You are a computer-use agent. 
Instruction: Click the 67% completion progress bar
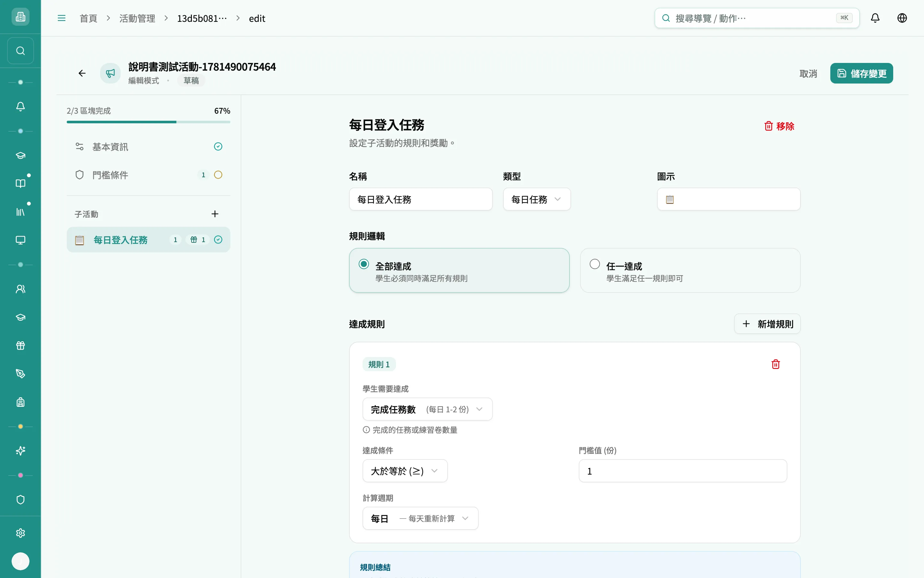coord(149,122)
